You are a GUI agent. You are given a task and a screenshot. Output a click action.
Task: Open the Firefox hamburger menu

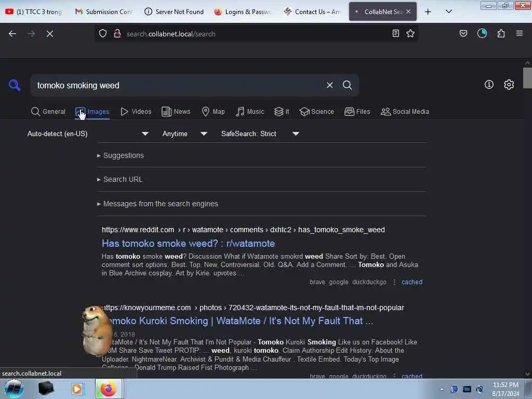coord(520,33)
